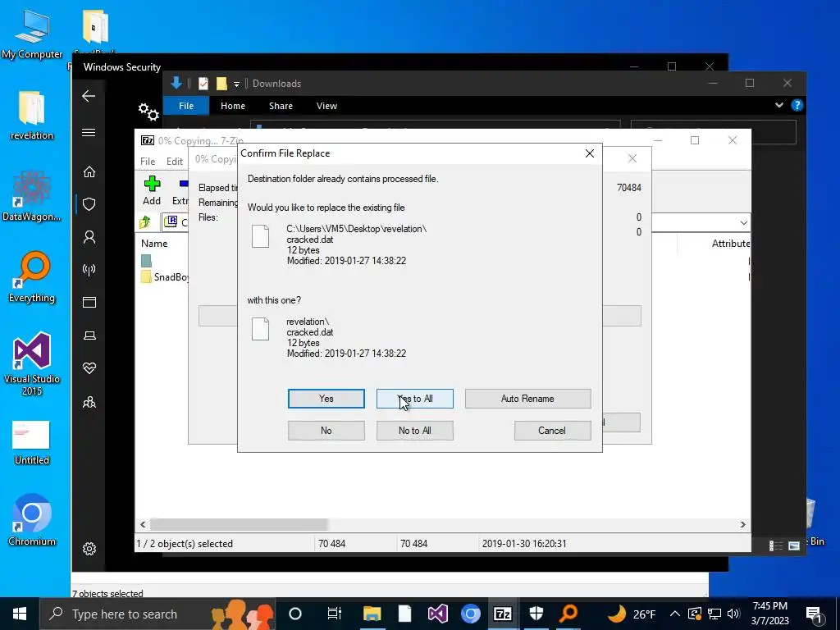Open the Home ribbon tab in Explorer
840x630 pixels.
coord(232,106)
